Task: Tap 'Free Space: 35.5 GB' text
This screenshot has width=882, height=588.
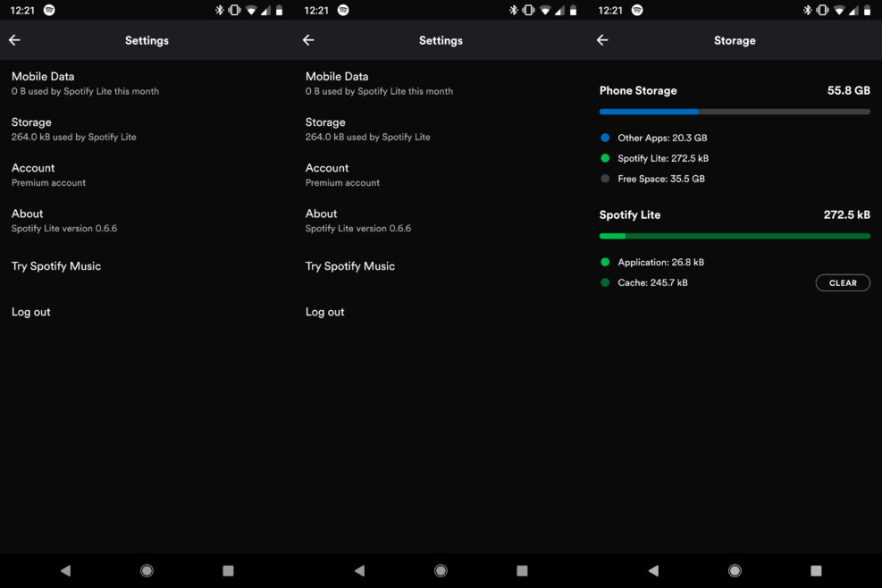Action: coord(661,179)
